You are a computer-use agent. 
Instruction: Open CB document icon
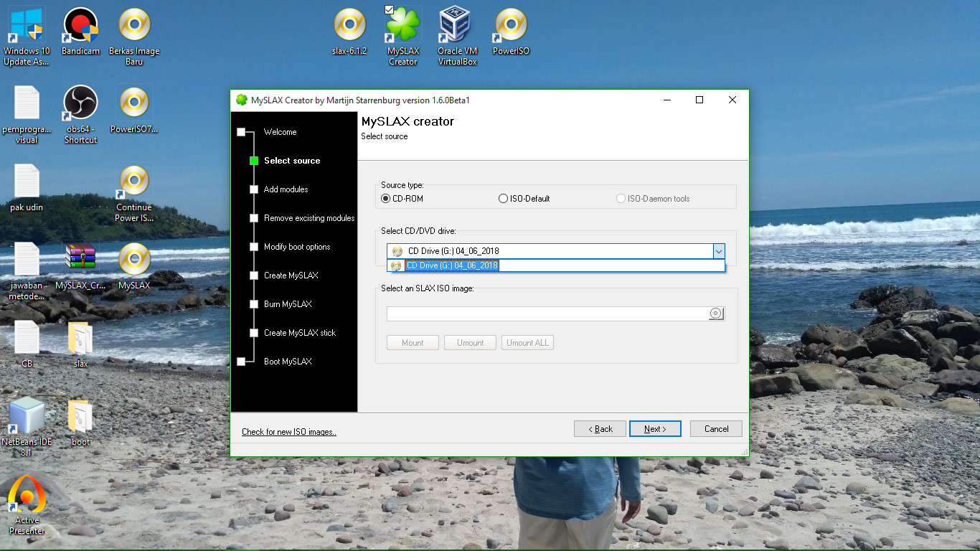[27, 344]
